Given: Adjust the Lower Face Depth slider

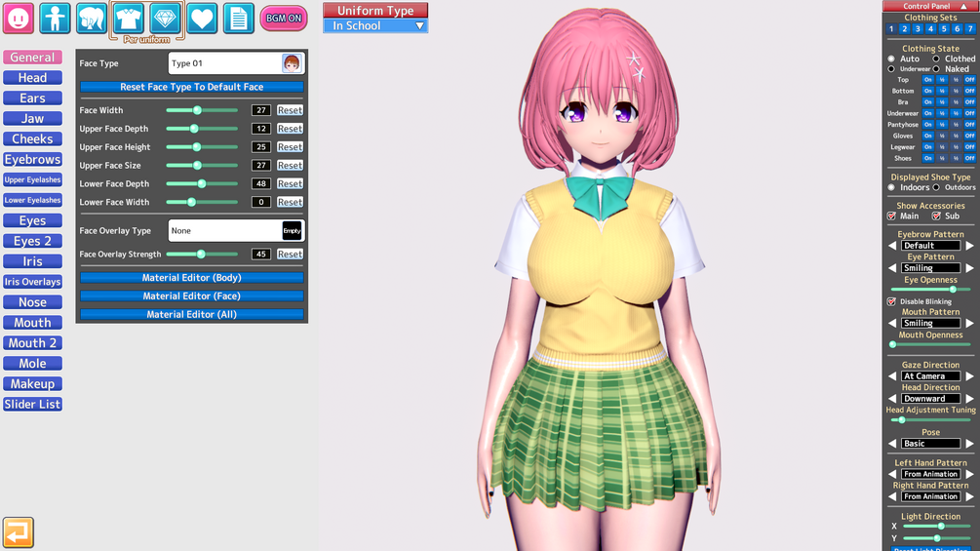Looking at the screenshot, I should [202, 183].
